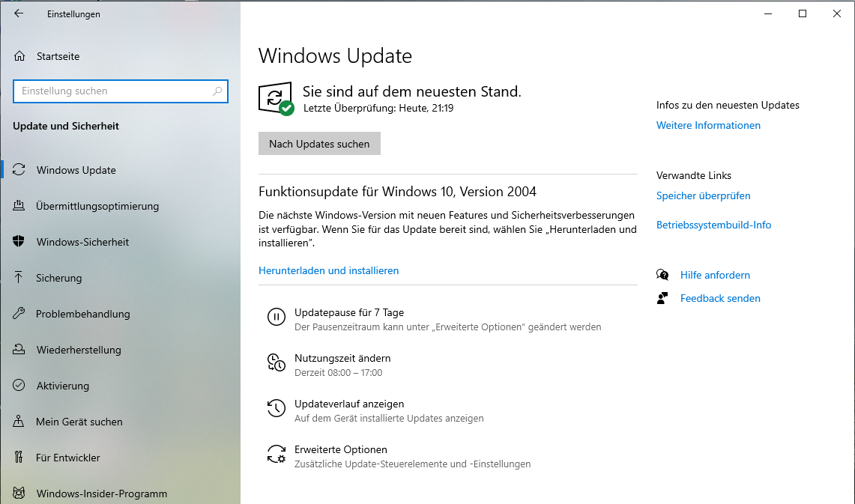
Task: Click the text 'Letzte Überprüfung: Heute, 21:19'
Action: coord(378,108)
